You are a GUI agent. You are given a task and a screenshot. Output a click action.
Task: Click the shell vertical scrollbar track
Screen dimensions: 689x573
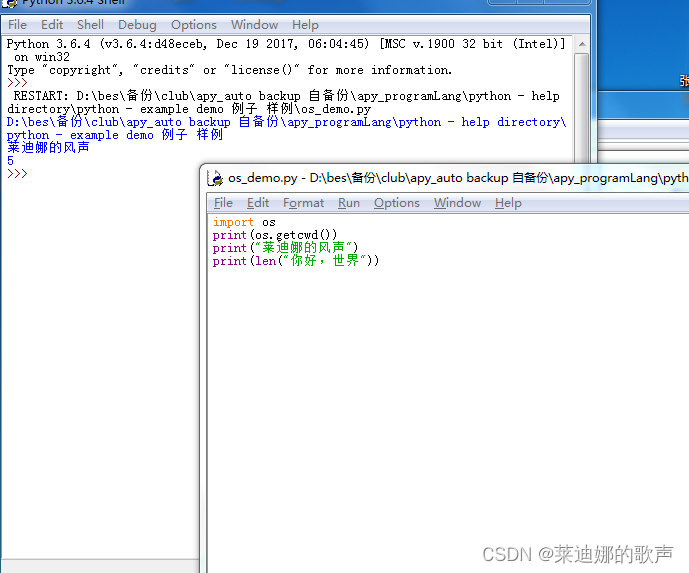pyautogui.click(x=582, y=108)
